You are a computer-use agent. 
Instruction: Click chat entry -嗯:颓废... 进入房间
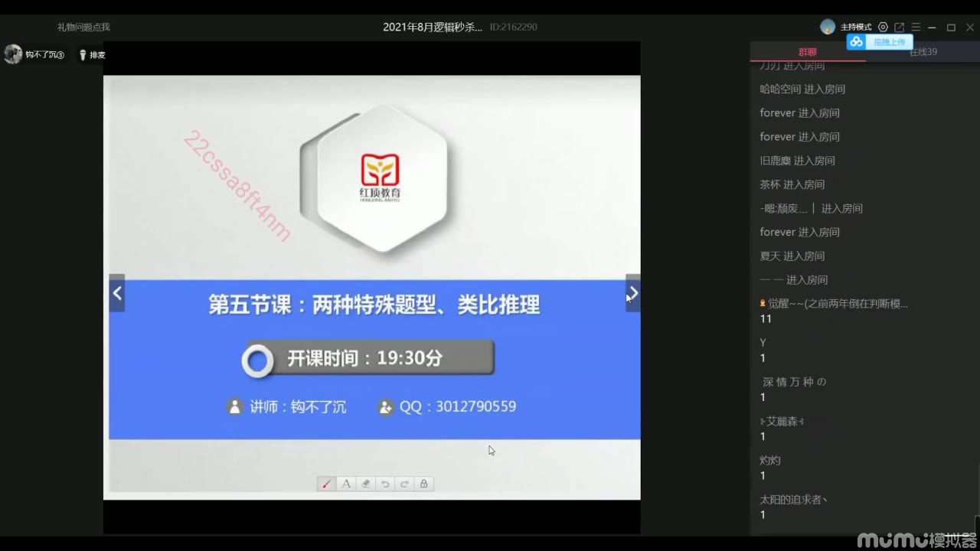(811, 208)
